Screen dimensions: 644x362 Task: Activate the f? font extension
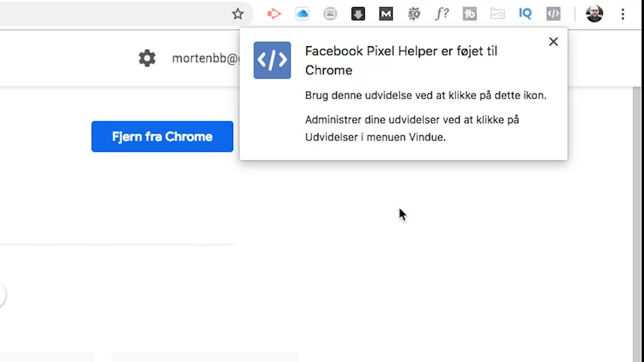pyautogui.click(x=442, y=14)
